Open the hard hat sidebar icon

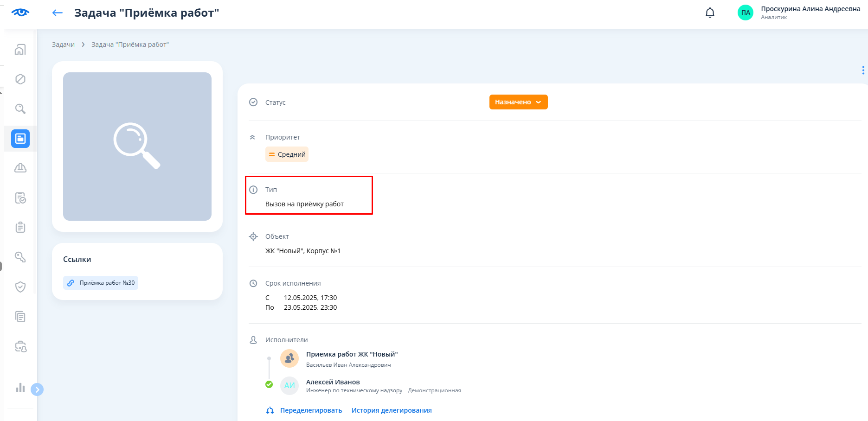(20, 168)
